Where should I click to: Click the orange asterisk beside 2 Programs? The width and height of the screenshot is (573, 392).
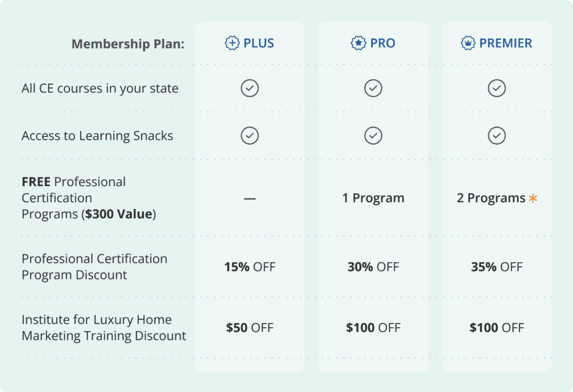[533, 198]
